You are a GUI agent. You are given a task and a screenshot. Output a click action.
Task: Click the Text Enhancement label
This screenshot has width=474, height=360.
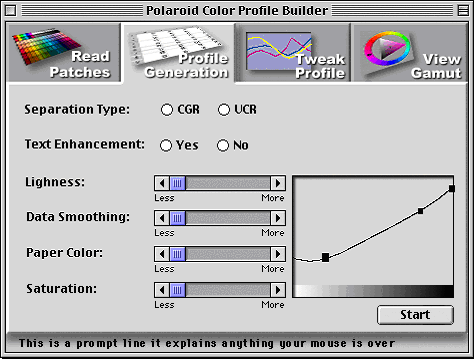(x=85, y=144)
